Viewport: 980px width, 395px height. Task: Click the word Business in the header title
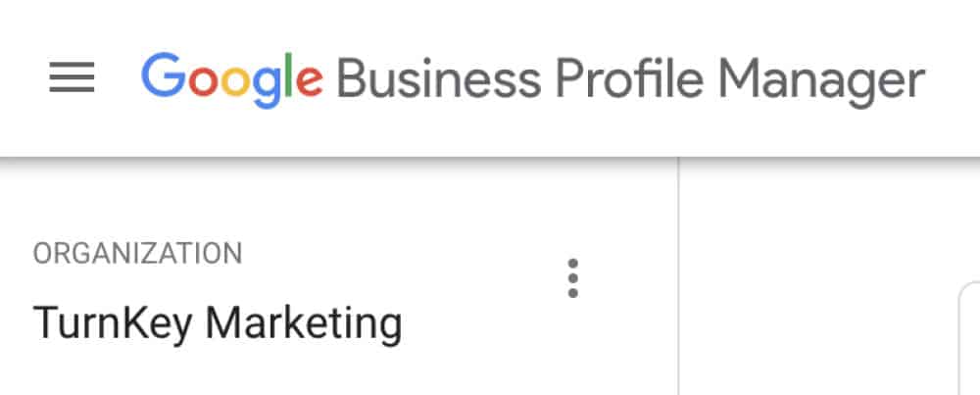point(439,78)
